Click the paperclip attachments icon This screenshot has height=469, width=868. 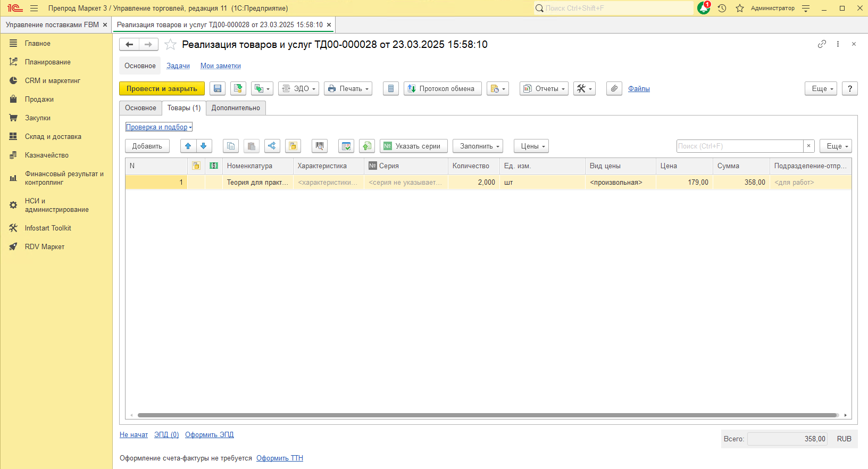click(x=614, y=88)
